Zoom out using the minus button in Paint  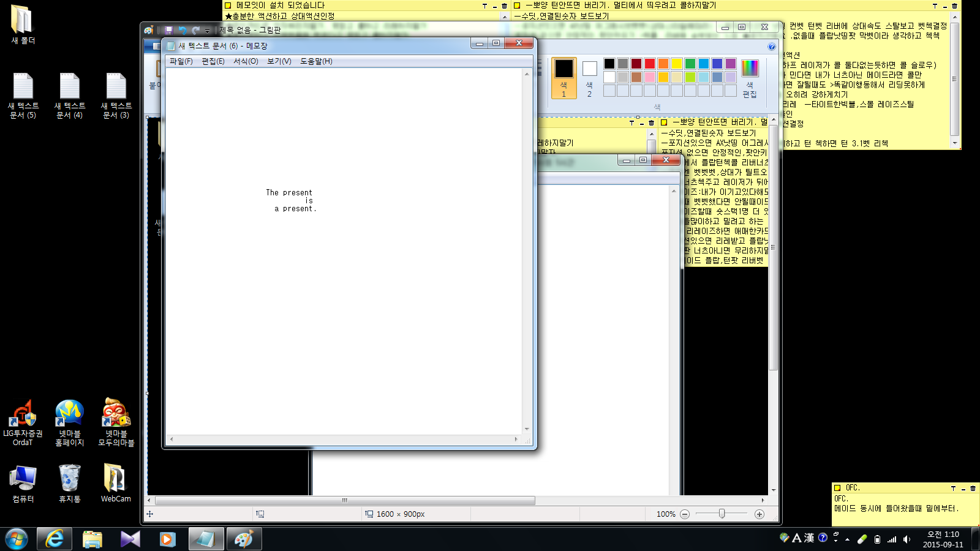tap(685, 514)
